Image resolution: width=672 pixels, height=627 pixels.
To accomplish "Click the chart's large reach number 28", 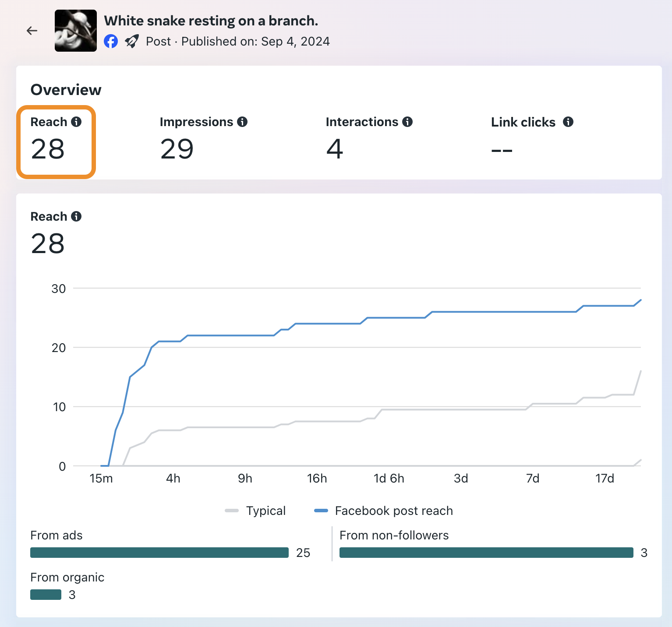I will (48, 243).
